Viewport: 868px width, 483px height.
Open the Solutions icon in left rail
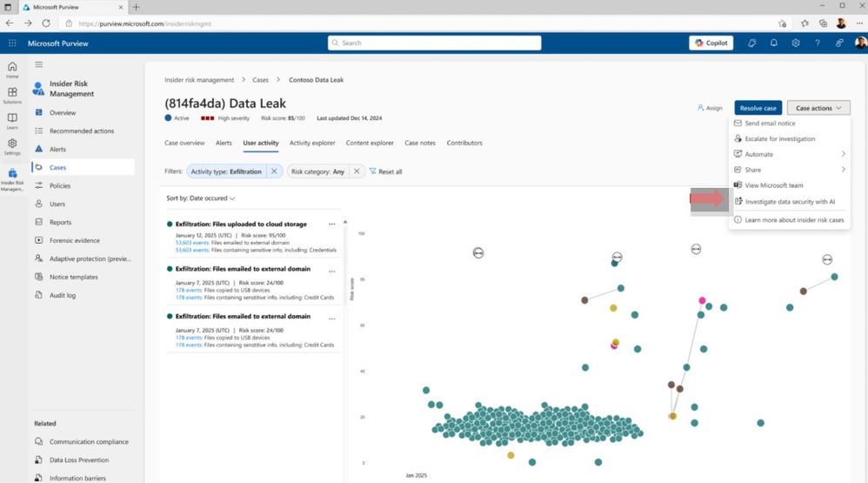pos(12,95)
